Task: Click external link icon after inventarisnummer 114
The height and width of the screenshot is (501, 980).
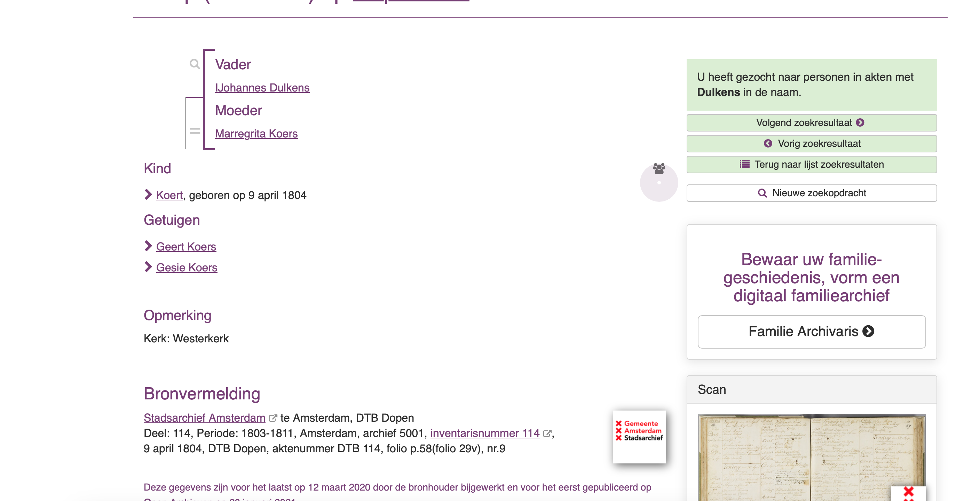Action: point(547,433)
